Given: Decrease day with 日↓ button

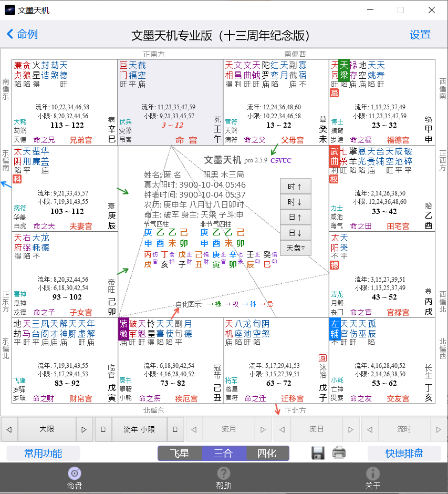Looking at the screenshot, I should [295, 233].
